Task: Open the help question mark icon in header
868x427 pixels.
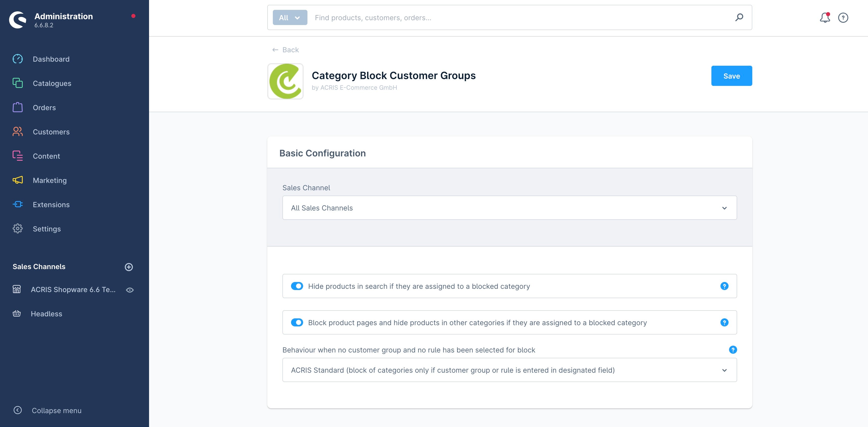Action: 843,17
